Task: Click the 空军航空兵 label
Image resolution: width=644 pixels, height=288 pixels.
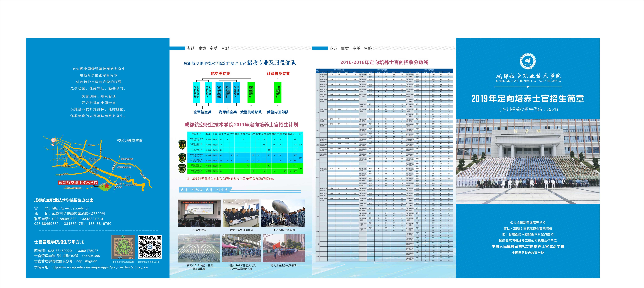Action: (203, 112)
